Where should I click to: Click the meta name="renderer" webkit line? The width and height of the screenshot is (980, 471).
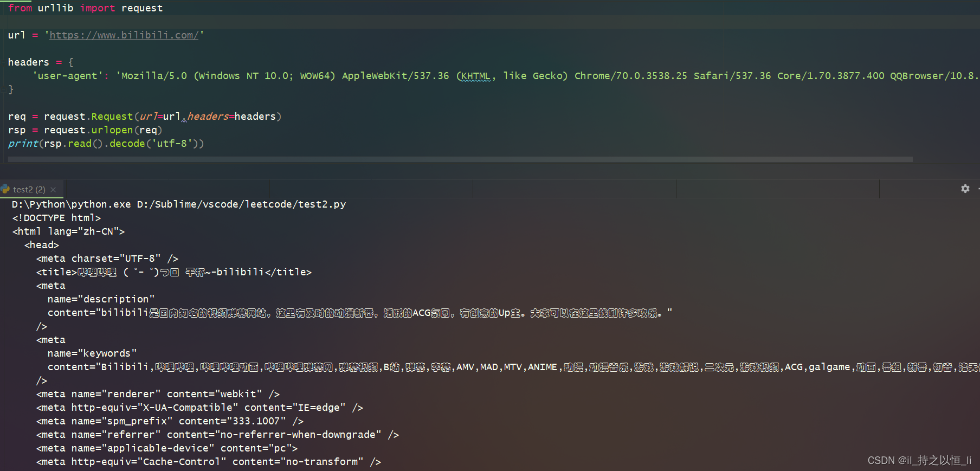coord(158,394)
